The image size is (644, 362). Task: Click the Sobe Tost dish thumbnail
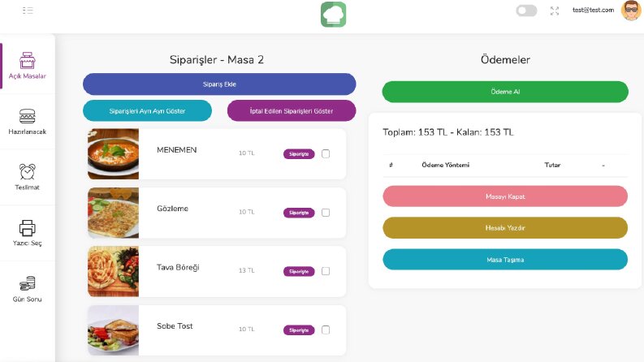point(114,330)
